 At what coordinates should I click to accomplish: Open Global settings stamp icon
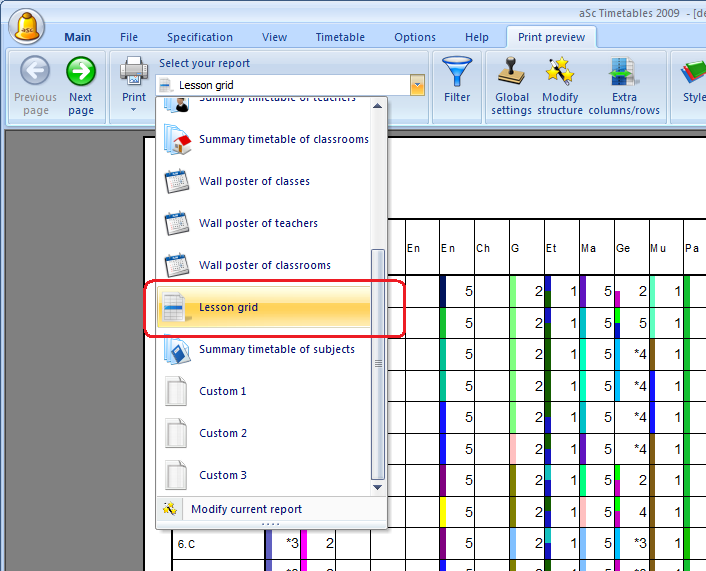pyautogui.click(x=511, y=72)
